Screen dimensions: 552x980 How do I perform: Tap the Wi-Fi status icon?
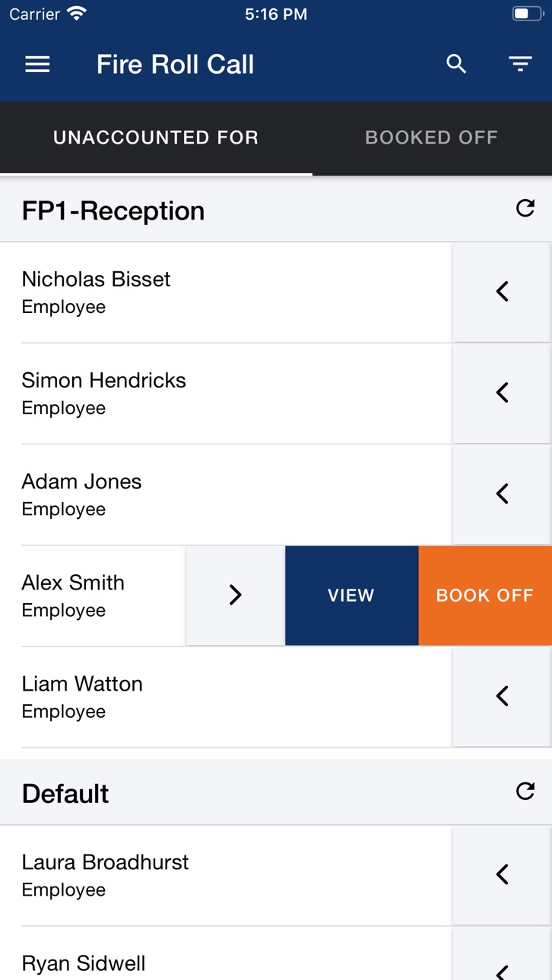(x=77, y=14)
